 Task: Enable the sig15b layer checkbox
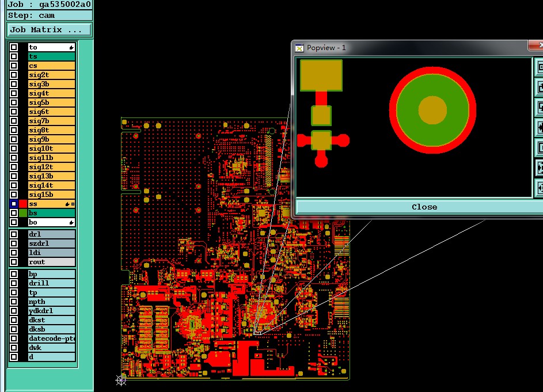coord(13,195)
